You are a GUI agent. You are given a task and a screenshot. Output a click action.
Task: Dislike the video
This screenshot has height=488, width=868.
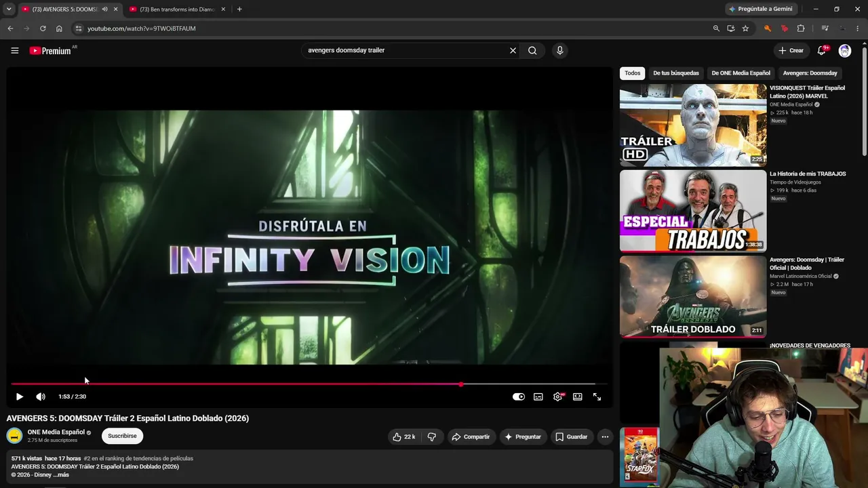[x=431, y=436]
